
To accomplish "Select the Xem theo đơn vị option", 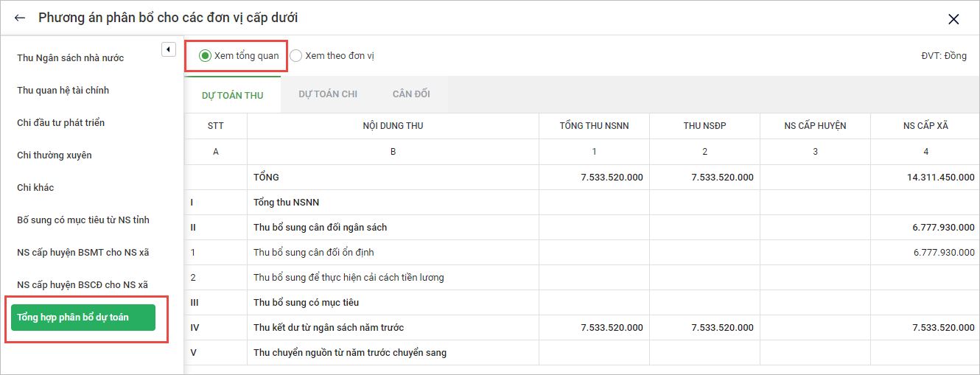I will tap(296, 56).
